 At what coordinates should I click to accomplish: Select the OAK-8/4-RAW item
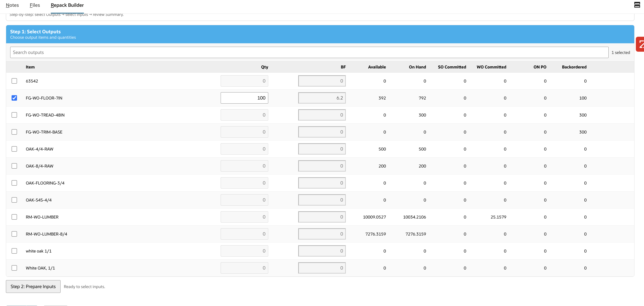tap(14, 166)
